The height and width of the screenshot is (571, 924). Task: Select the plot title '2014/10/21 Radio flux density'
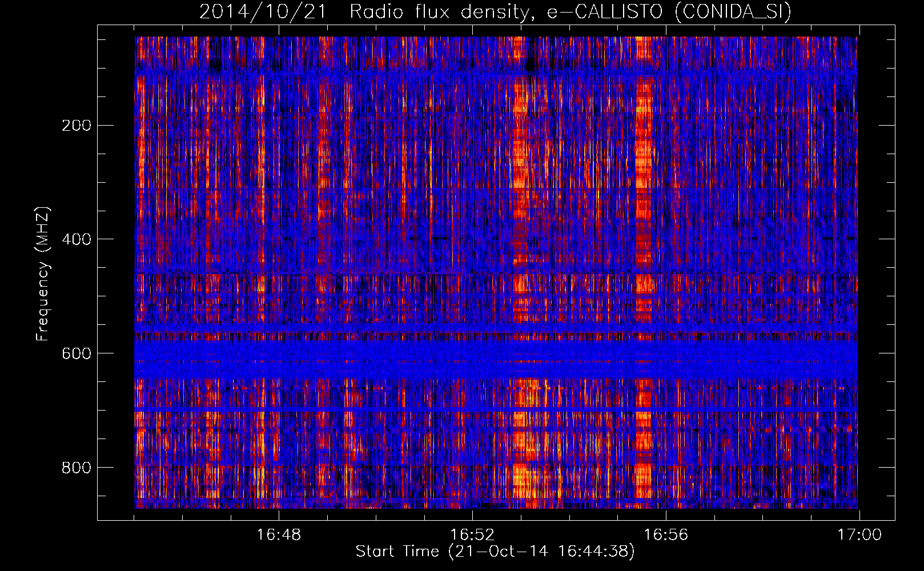pyautogui.click(x=495, y=11)
